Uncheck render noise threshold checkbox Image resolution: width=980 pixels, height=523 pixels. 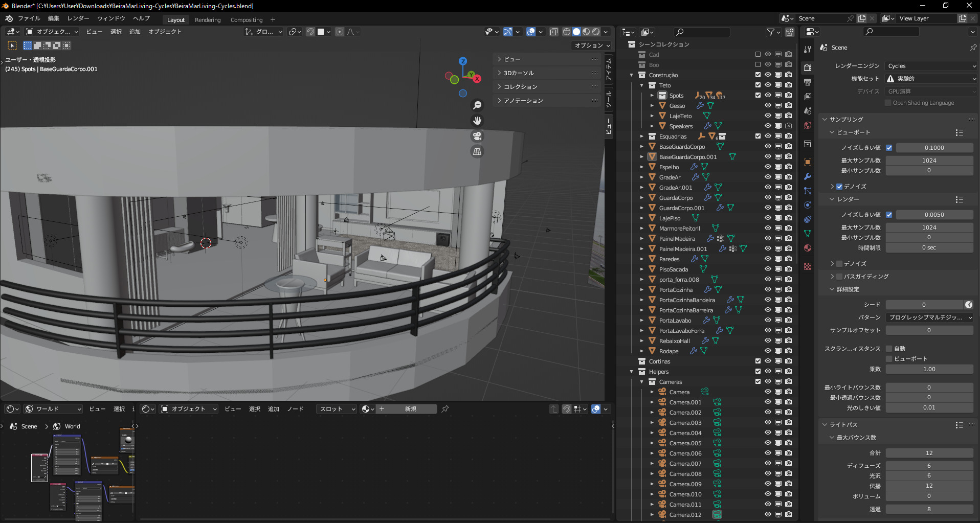click(x=889, y=215)
